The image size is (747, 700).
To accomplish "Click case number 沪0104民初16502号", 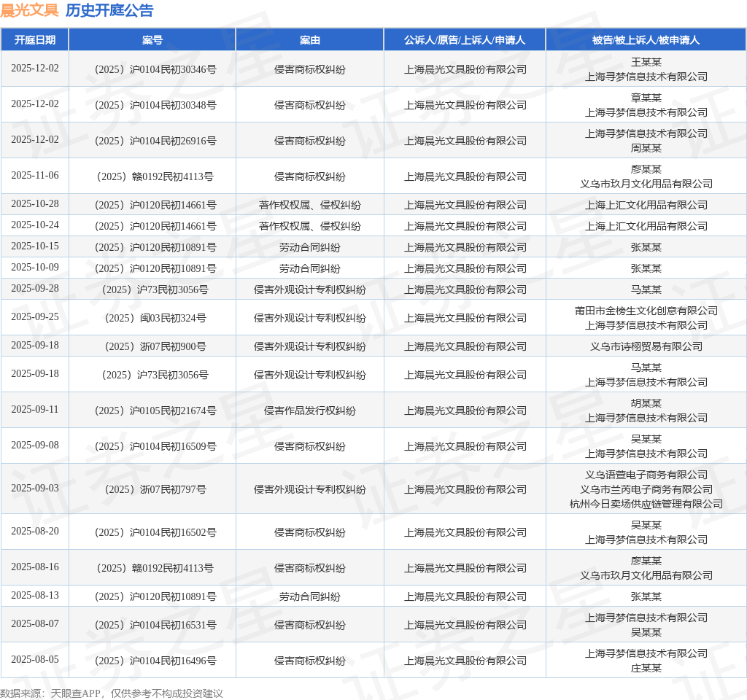I will [156, 532].
